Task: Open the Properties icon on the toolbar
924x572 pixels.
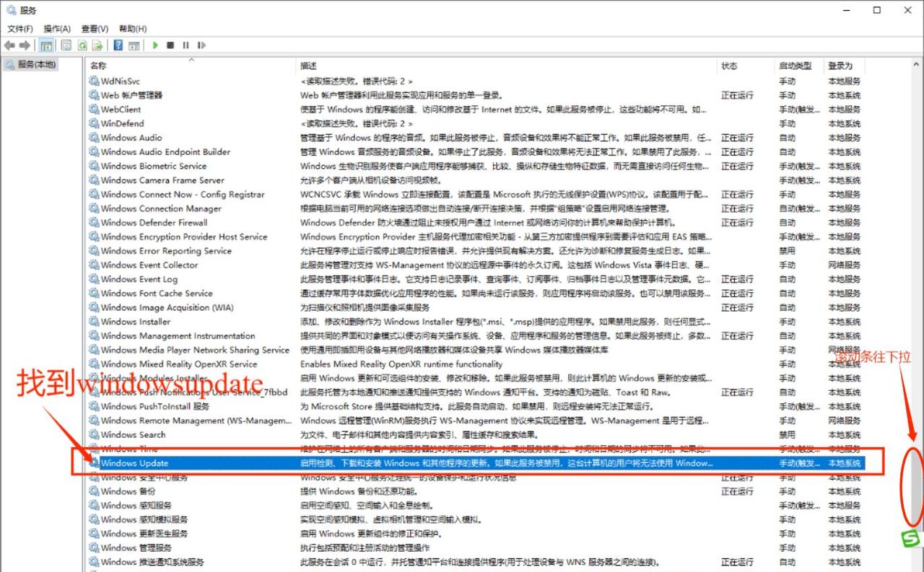Action: pyautogui.click(x=66, y=45)
